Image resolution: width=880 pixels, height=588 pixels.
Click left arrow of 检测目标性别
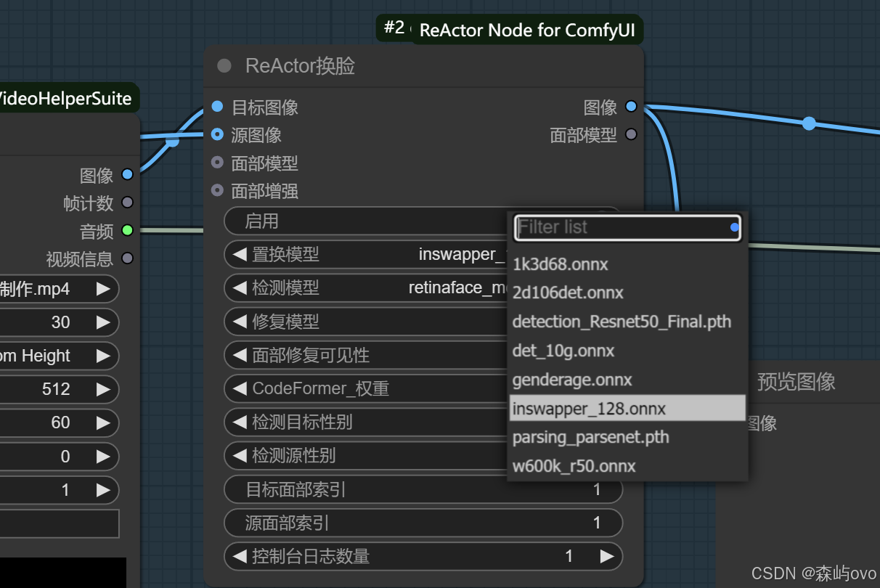pyautogui.click(x=240, y=422)
